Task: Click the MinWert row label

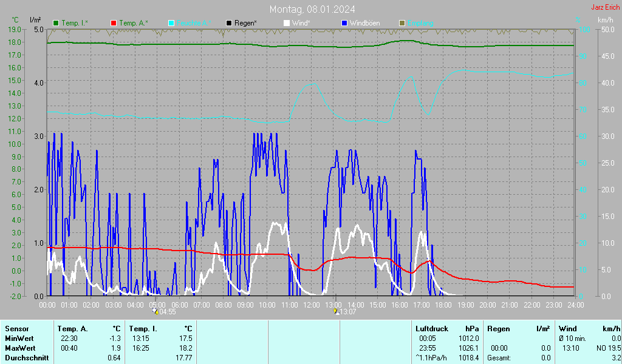Action: point(18,338)
